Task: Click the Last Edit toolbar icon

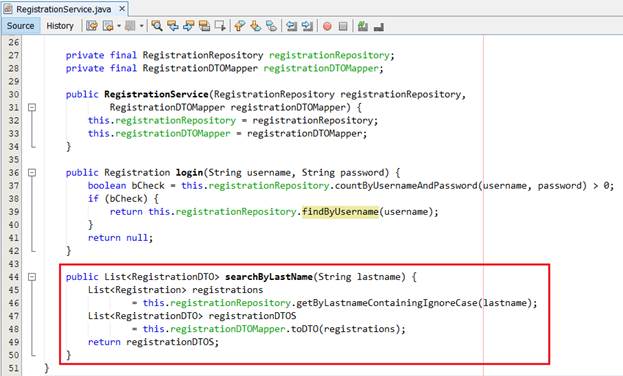Action: [x=92, y=26]
